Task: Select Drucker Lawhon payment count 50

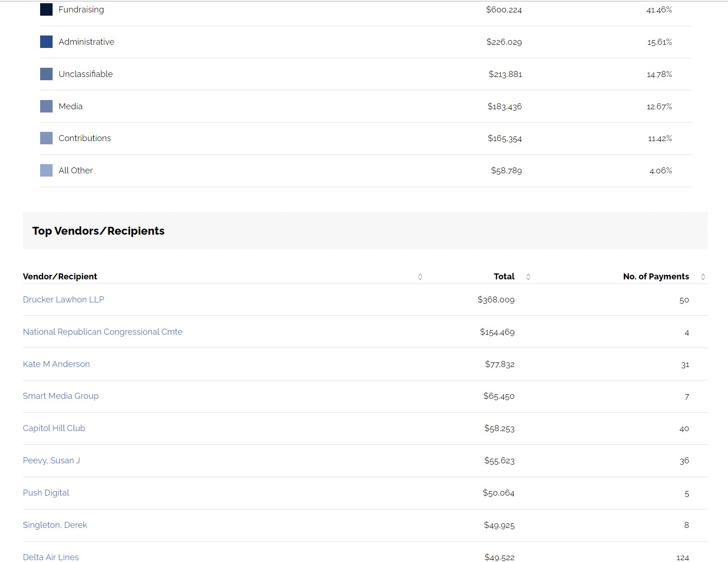Action: [x=684, y=300]
